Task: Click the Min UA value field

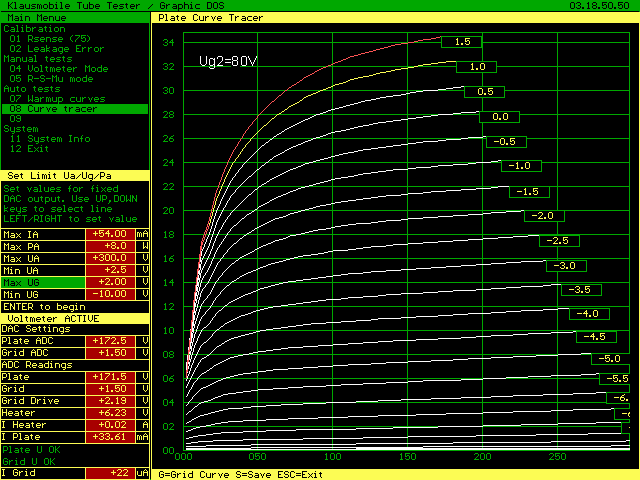Action: [112, 270]
